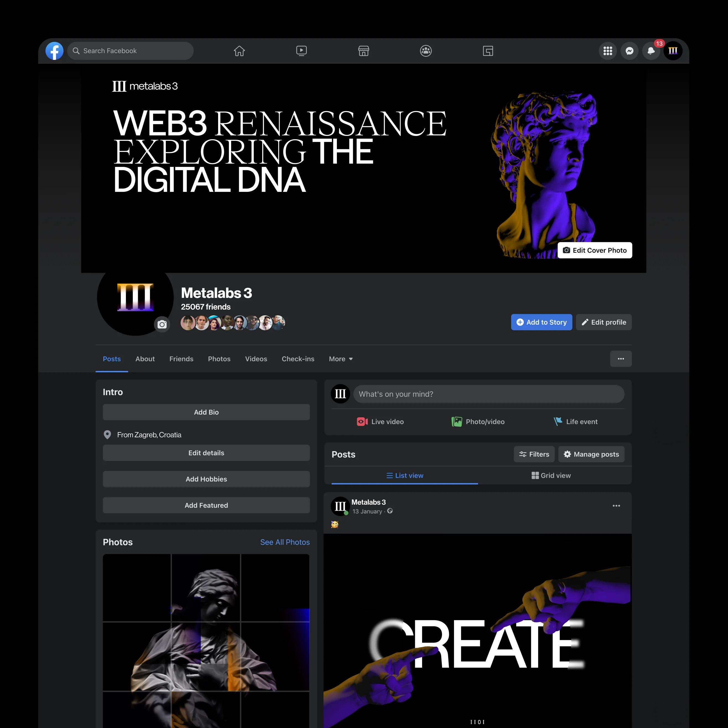Click the Search Facebook field
This screenshot has width=728, height=728.
point(130,51)
